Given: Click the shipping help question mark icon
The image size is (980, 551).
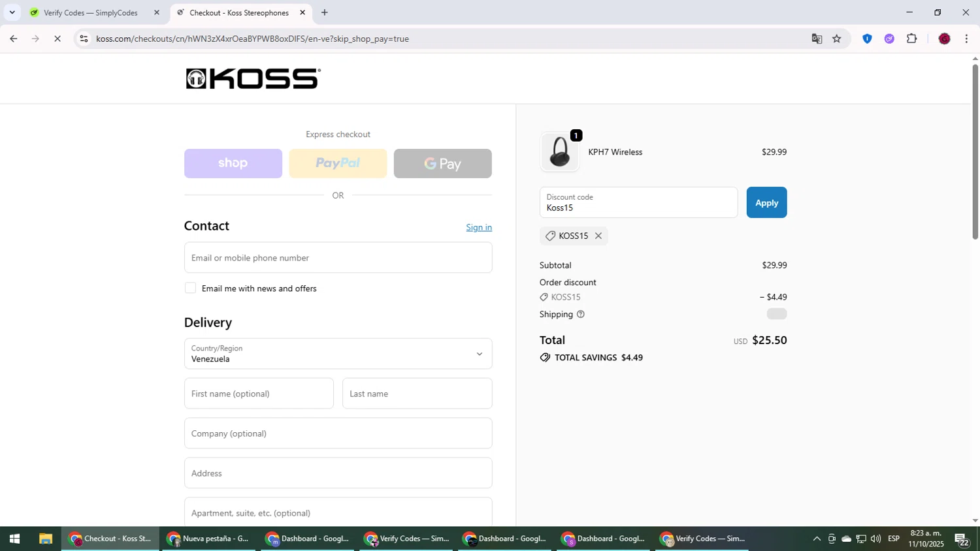Looking at the screenshot, I should pyautogui.click(x=581, y=314).
